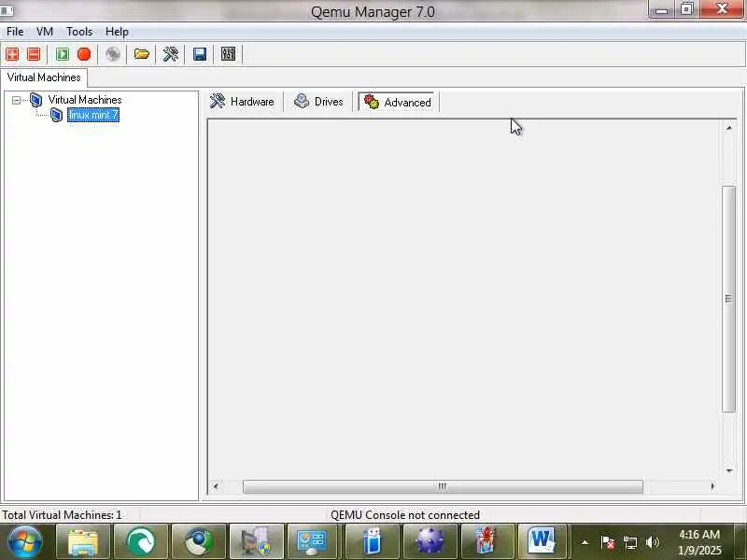This screenshot has width=747, height=560.
Task: Open File Explorer from the taskbar
Action: click(83, 542)
